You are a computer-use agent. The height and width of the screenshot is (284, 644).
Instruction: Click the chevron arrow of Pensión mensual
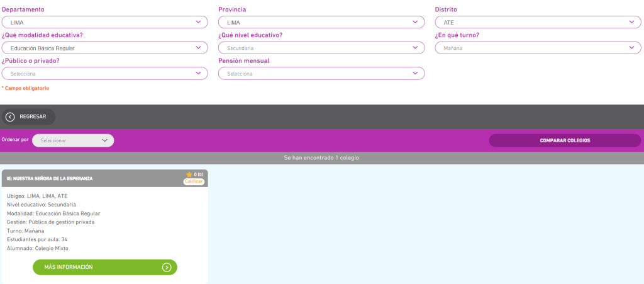point(415,74)
